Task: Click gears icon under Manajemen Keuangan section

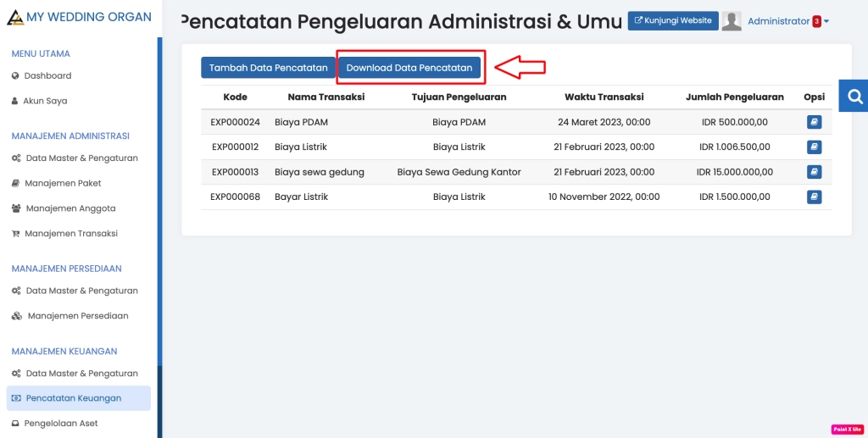Action: pyautogui.click(x=16, y=374)
